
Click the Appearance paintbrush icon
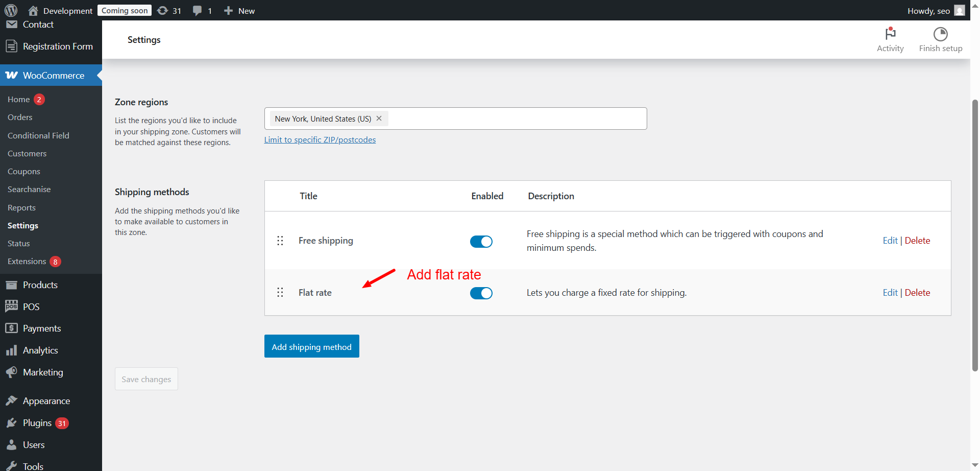pos(11,401)
